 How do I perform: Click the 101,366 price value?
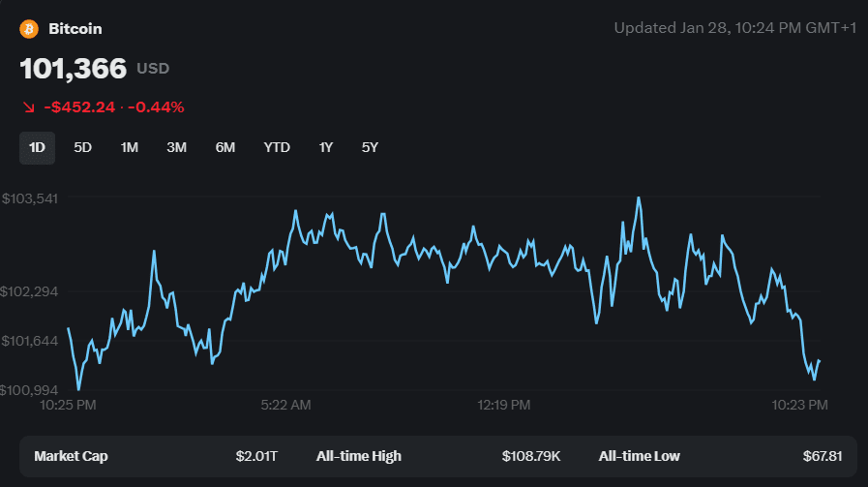[x=74, y=69]
